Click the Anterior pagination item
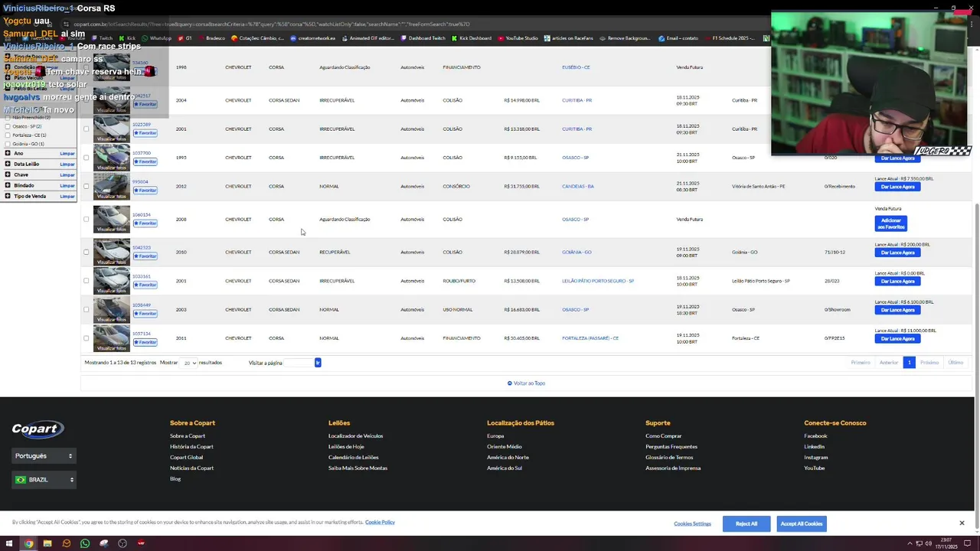 889,363
